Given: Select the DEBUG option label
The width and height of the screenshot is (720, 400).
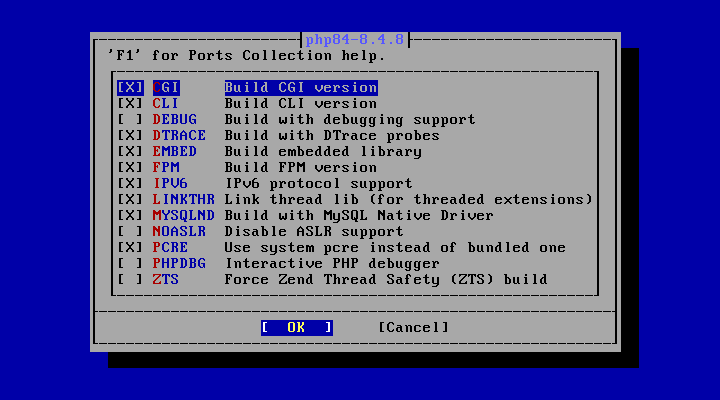Looking at the screenshot, I should [174, 119].
